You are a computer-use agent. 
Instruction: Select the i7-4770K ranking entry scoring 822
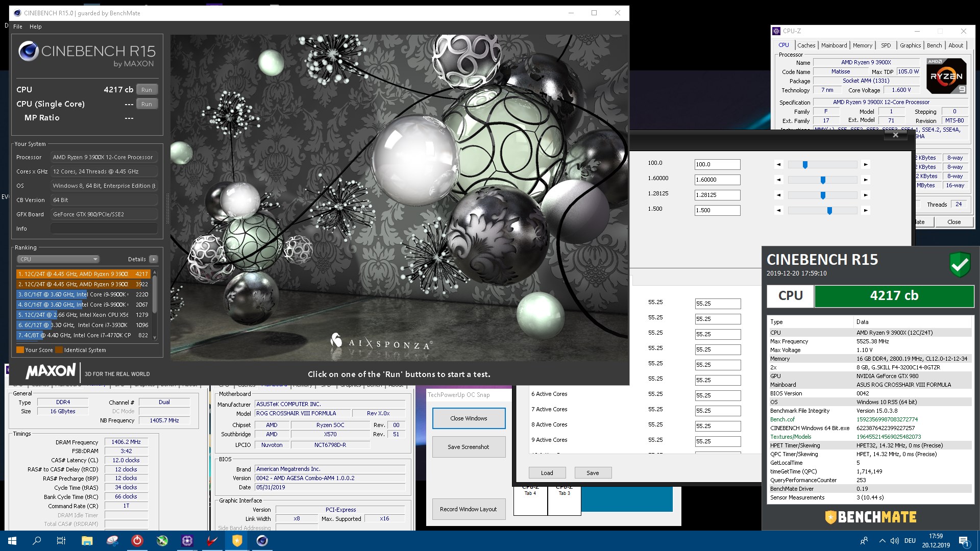pyautogui.click(x=83, y=335)
